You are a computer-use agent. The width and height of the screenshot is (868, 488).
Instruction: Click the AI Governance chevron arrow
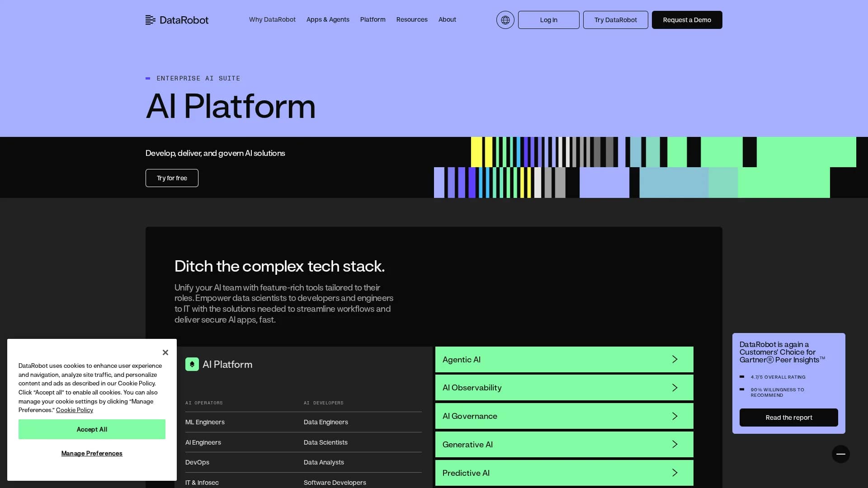click(x=675, y=416)
